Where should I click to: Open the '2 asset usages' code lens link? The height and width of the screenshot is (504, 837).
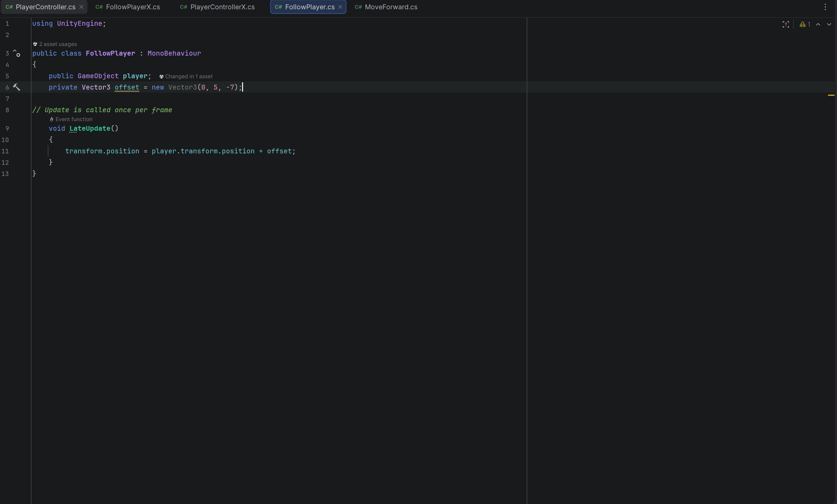tap(58, 44)
